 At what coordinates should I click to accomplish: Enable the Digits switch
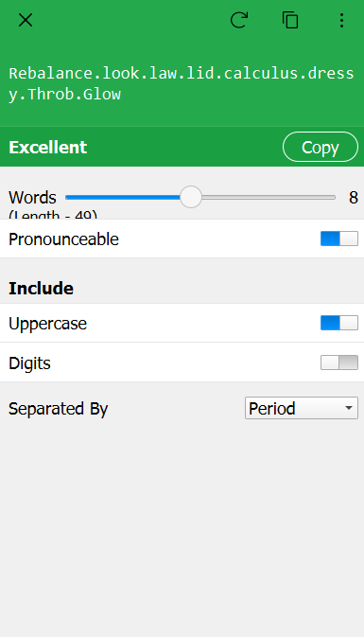[x=339, y=363]
